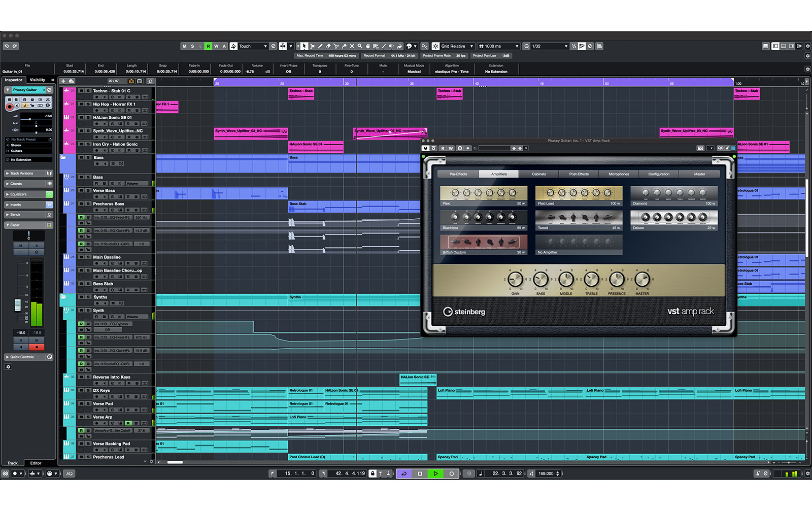Expand the Track Versions inspector section
812x511 pixels.
(x=8, y=174)
